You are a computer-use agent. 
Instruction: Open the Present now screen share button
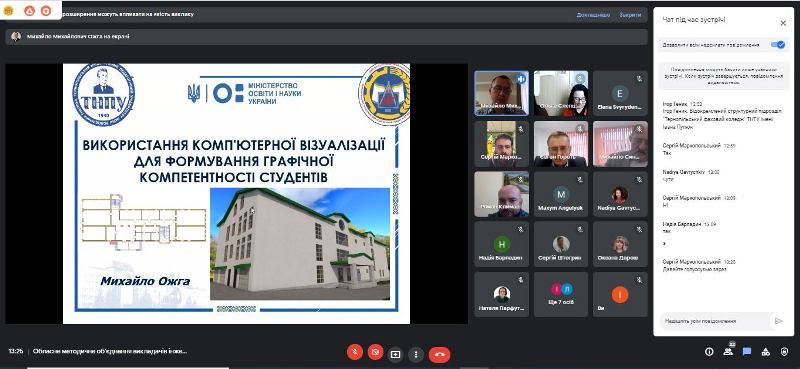click(x=395, y=354)
